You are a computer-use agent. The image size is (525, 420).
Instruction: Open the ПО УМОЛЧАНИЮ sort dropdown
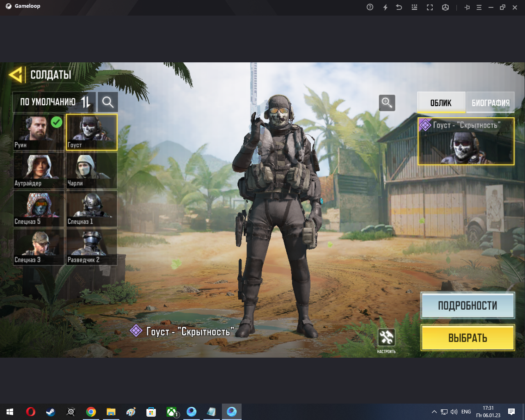[54, 102]
